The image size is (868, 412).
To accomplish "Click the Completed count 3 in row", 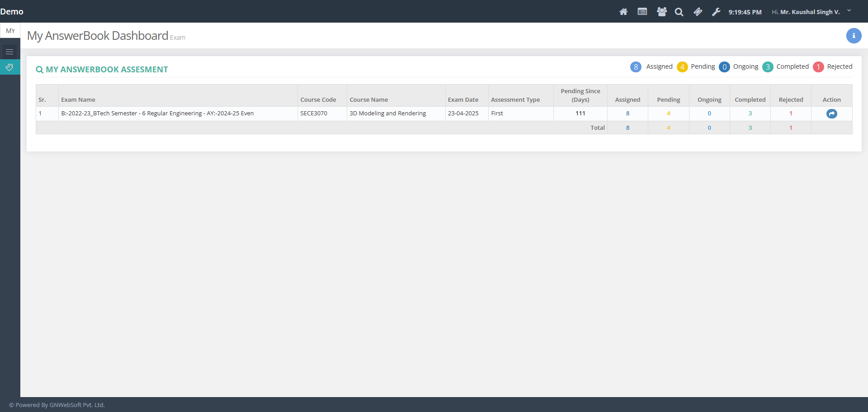I will pyautogui.click(x=750, y=114).
